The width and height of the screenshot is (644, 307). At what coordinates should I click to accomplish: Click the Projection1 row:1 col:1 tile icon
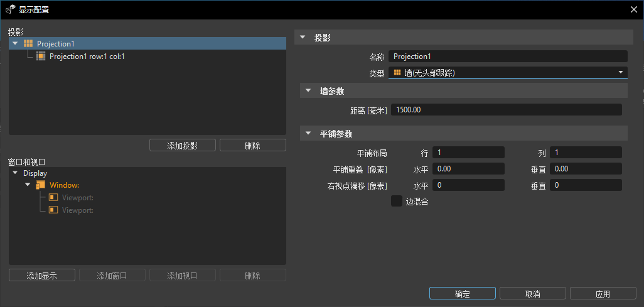[x=40, y=57]
